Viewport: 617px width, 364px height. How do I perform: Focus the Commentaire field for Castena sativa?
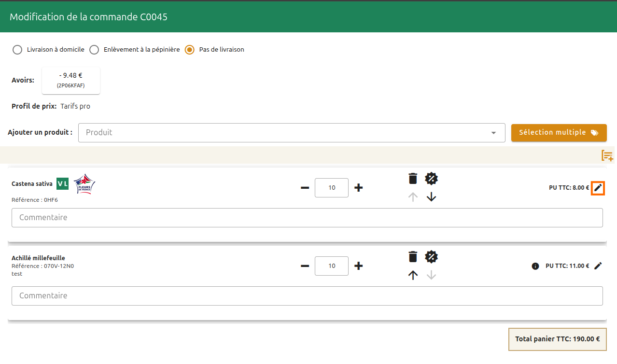(x=307, y=218)
